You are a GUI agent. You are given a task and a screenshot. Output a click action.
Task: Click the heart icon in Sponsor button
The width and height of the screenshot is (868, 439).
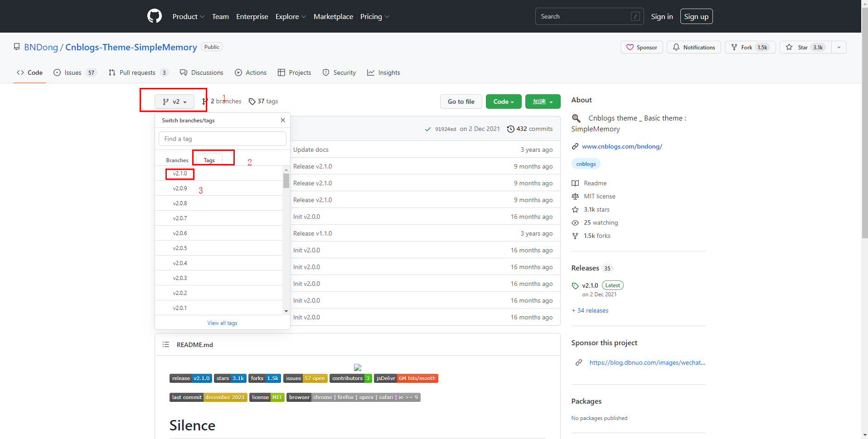click(x=630, y=47)
